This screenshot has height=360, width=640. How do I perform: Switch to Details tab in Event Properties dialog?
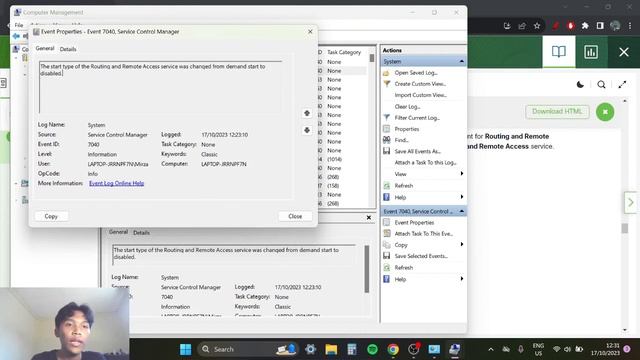click(x=68, y=49)
